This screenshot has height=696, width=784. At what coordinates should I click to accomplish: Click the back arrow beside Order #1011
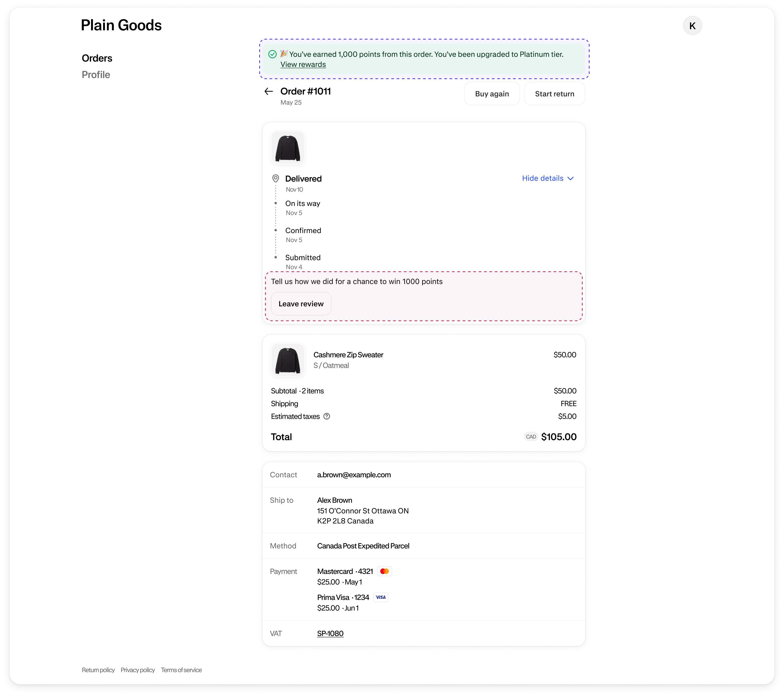[x=269, y=91]
